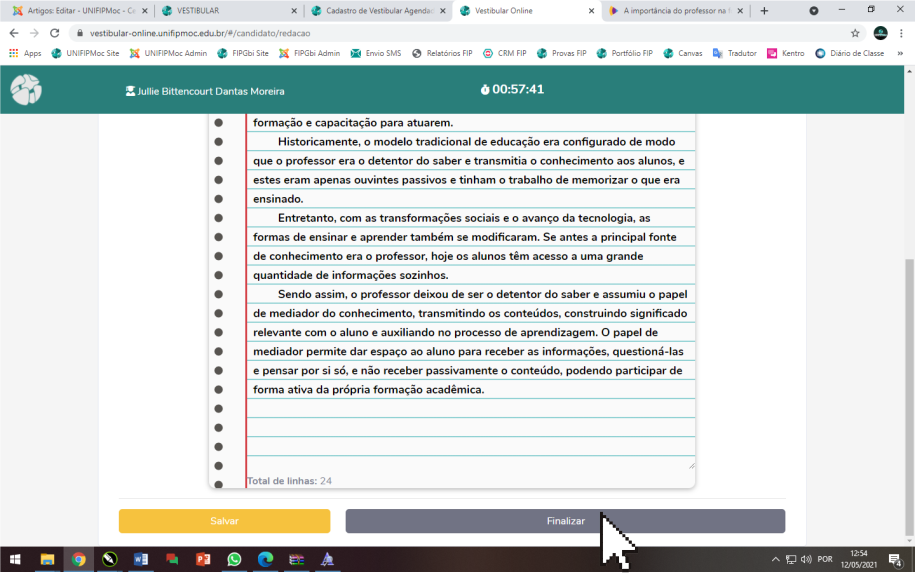Close the VESTIBULAR tab
915x575 pixels.
[294, 11]
